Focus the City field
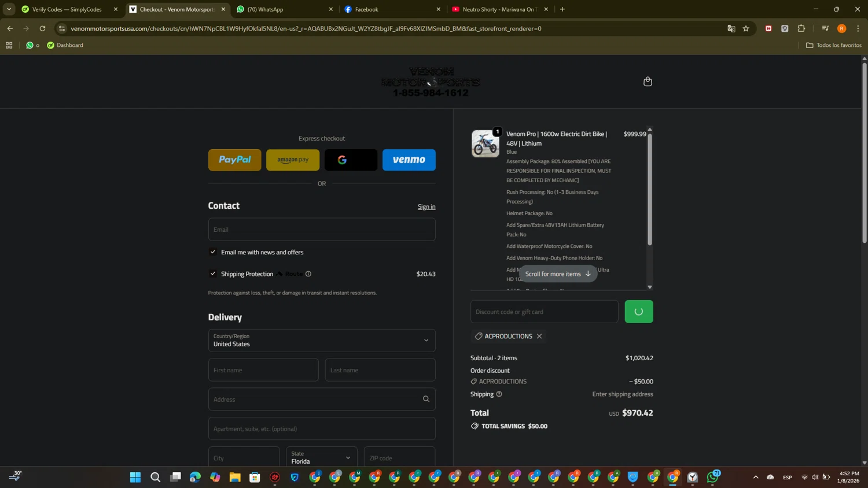This screenshot has width=868, height=488. pos(244,457)
